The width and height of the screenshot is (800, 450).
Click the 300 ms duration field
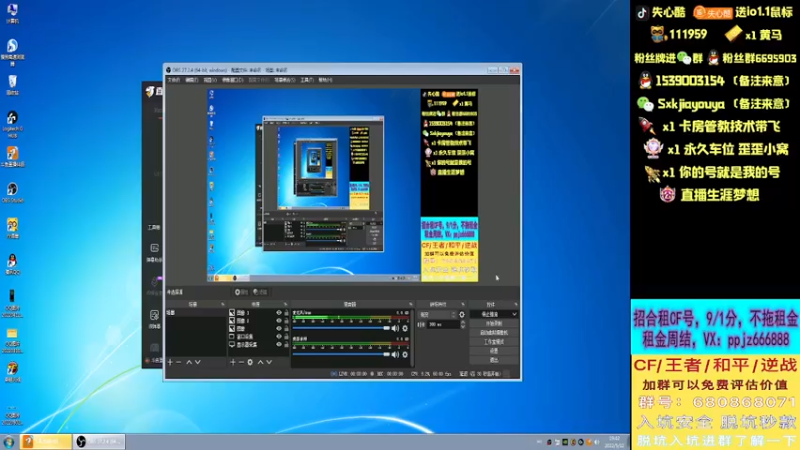pos(443,325)
